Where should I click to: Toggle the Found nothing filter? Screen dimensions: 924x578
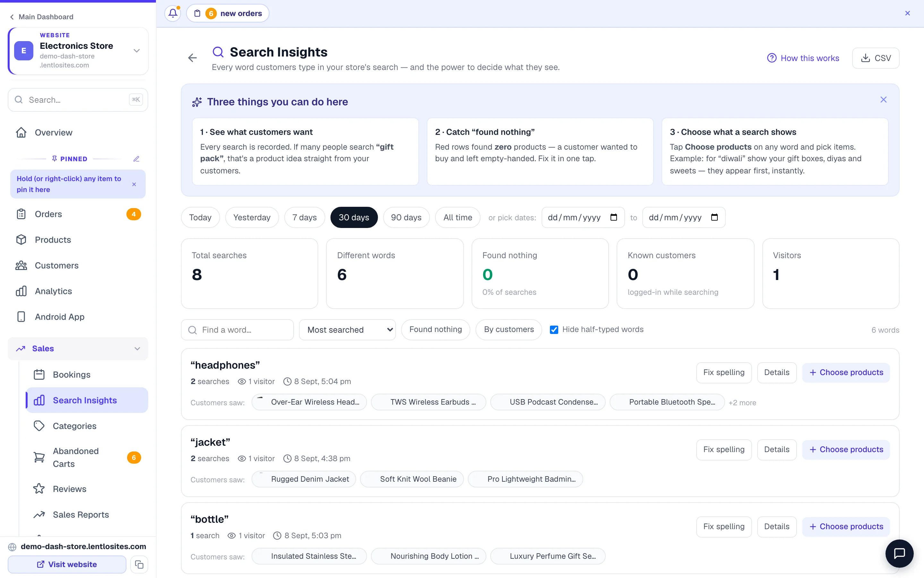pyautogui.click(x=435, y=329)
